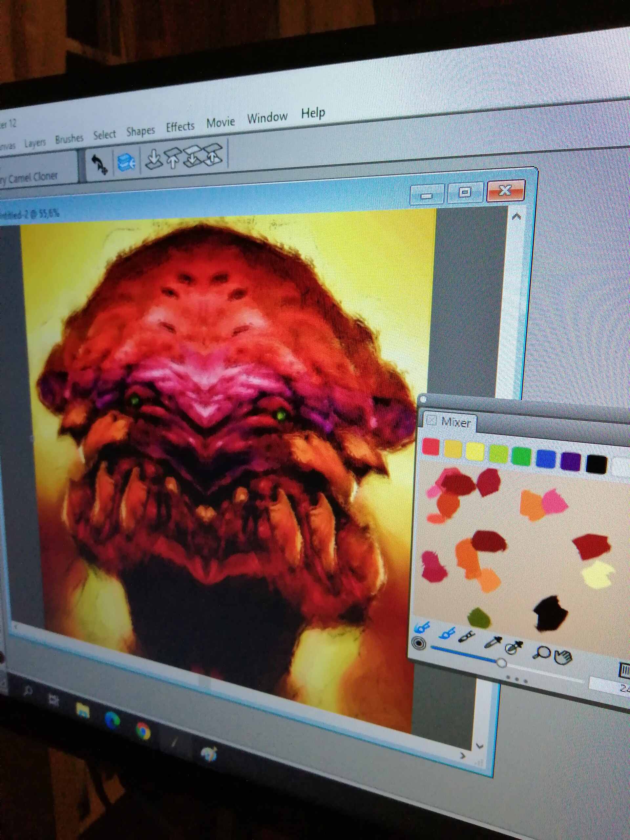Screen dimensions: 630x840
Task: Click the creature's left green eye on canvas
Action: pos(136,400)
